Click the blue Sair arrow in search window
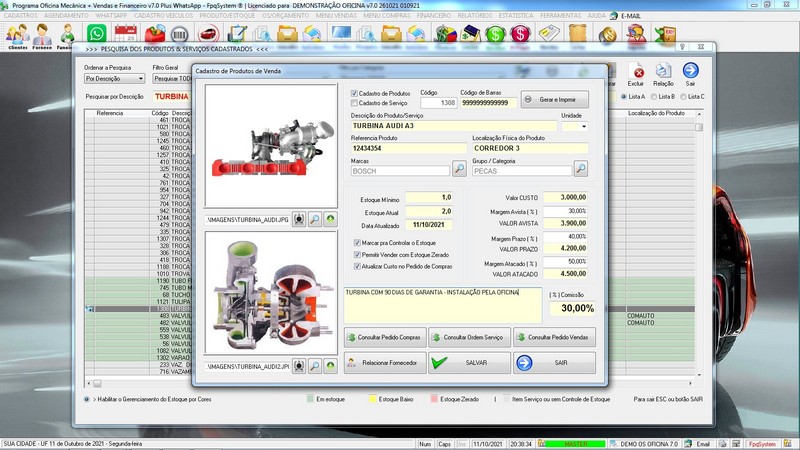Viewport: 800px width, 450px height. pos(690,74)
